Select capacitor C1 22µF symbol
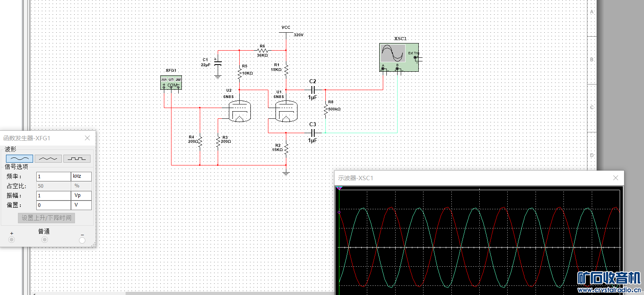644x295 pixels. click(218, 63)
